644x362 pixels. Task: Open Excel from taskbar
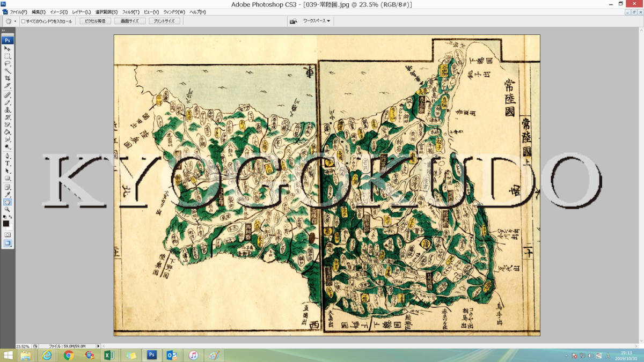point(110,356)
